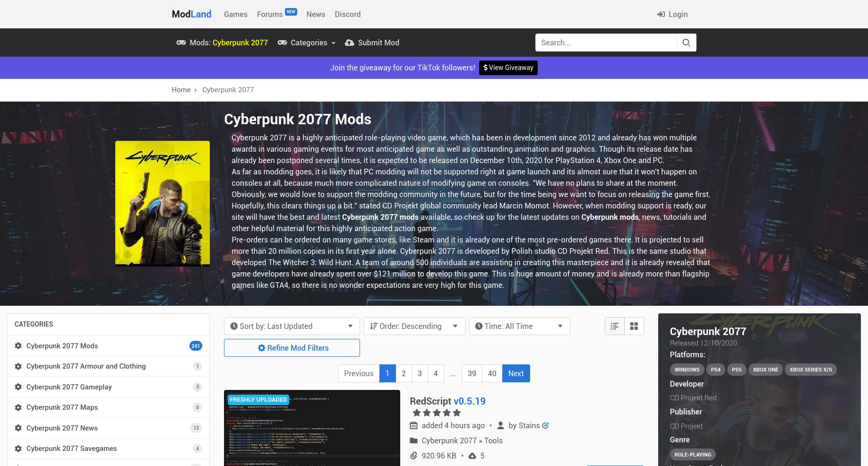Click the Cyberpunk 2077 cover art image
The width and height of the screenshot is (868, 466).
(163, 203)
